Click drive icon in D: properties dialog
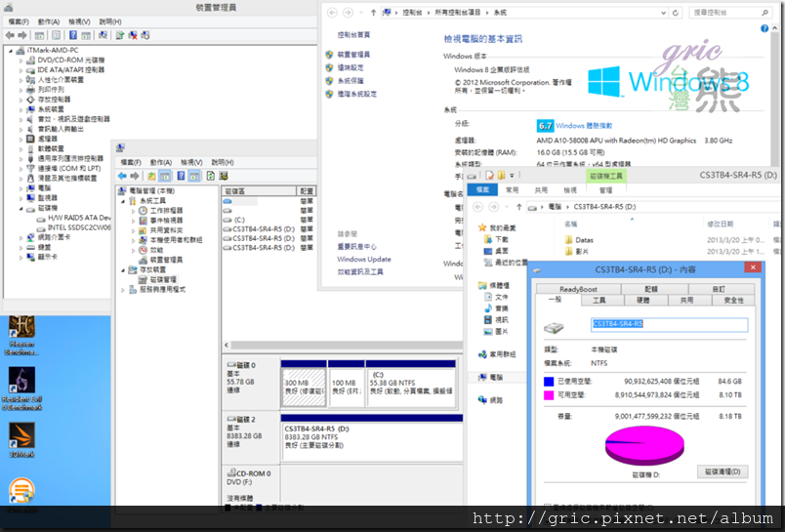 [x=554, y=328]
